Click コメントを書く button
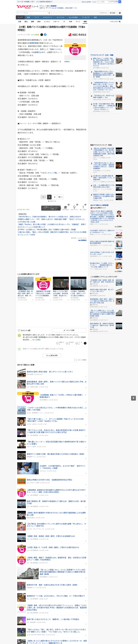 (69, 330)
